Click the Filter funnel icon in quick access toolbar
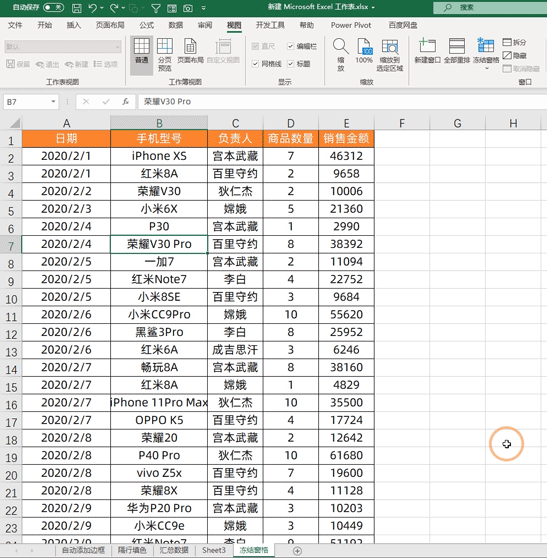This screenshot has height=558, width=547. point(156,8)
